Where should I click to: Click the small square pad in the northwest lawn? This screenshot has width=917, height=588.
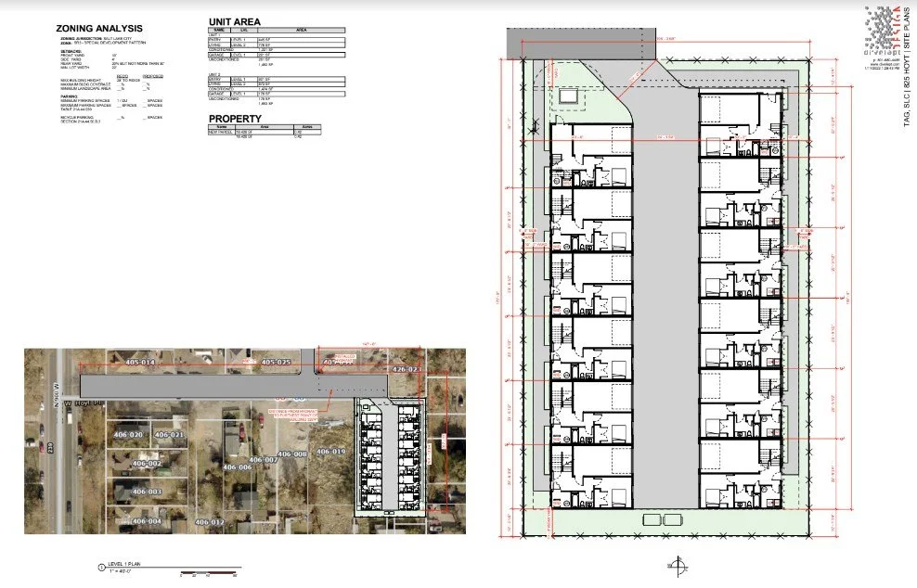[568, 96]
